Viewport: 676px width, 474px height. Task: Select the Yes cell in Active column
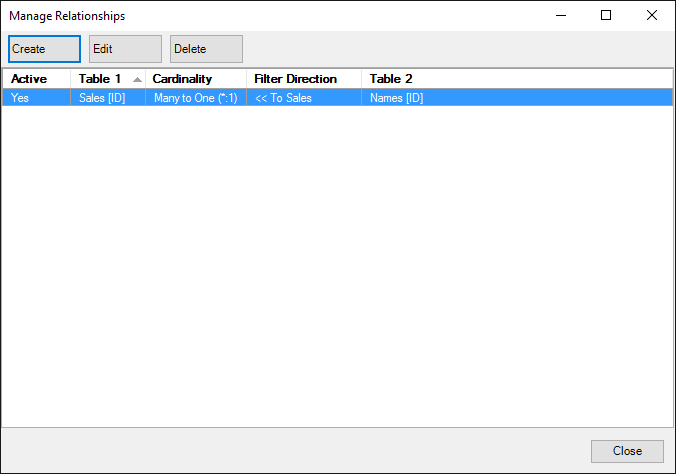pos(37,97)
